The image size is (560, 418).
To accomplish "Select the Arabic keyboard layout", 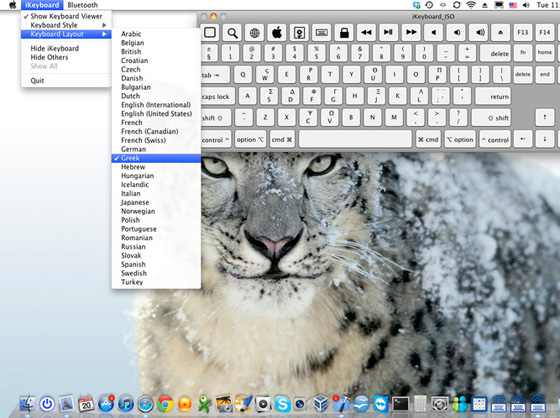I will [x=156, y=34].
